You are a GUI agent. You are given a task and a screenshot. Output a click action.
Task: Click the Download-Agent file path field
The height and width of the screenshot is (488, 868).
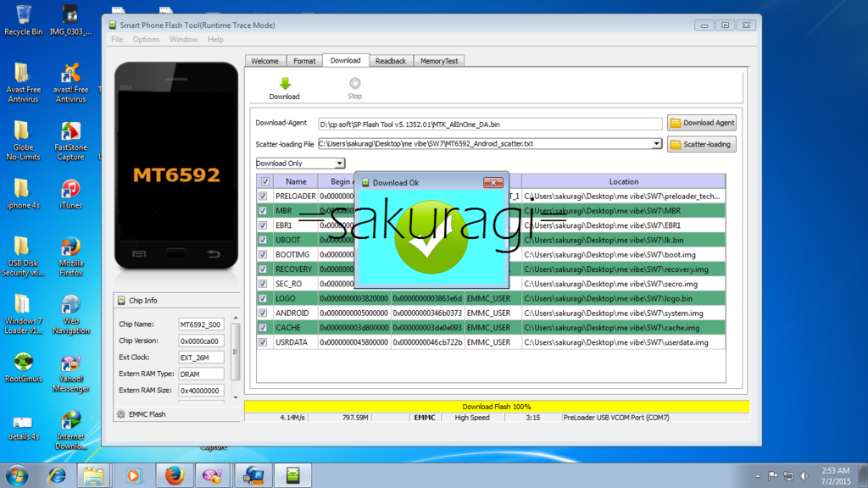pyautogui.click(x=490, y=124)
